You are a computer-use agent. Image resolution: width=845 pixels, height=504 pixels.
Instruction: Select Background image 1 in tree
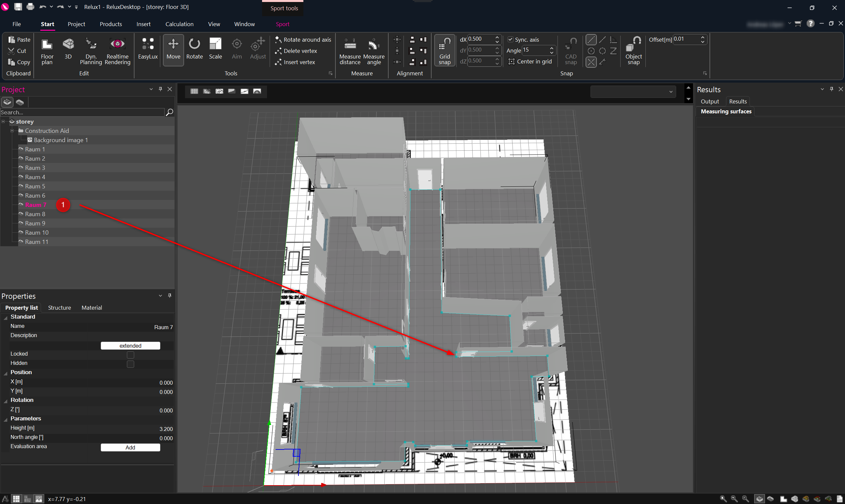60,140
